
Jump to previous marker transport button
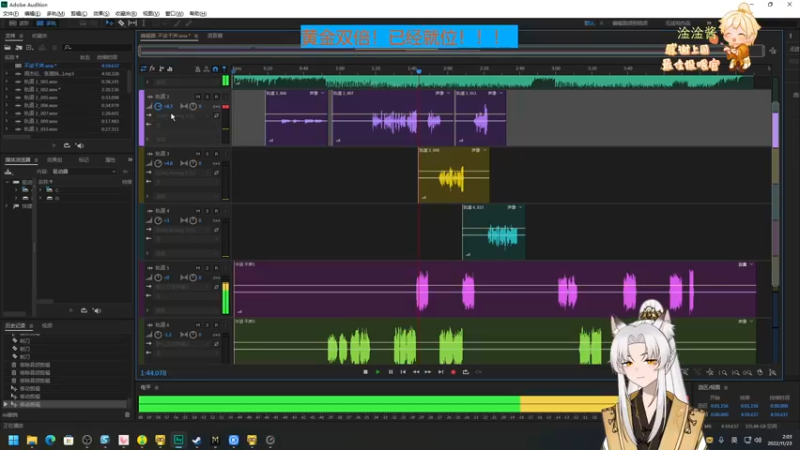(x=403, y=372)
